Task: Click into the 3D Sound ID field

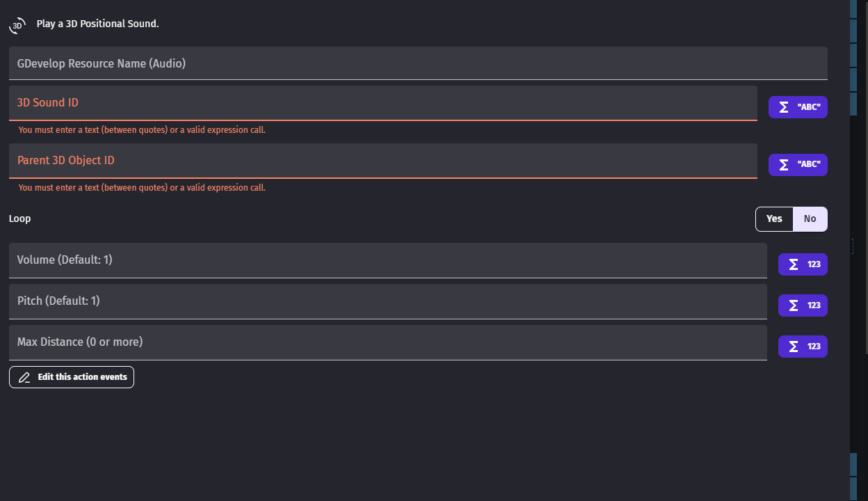Action: (383, 103)
